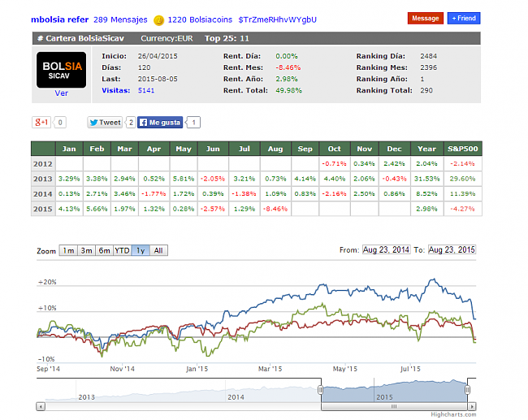The height and width of the screenshot is (420, 528).
Task: Select the All zoom range
Action: coord(158,250)
